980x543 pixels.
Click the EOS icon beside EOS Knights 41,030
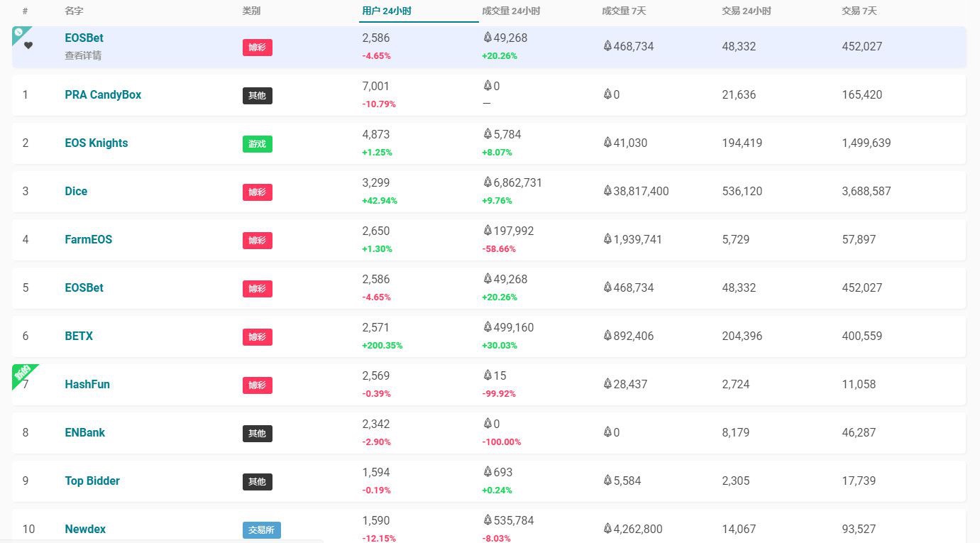point(607,143)
